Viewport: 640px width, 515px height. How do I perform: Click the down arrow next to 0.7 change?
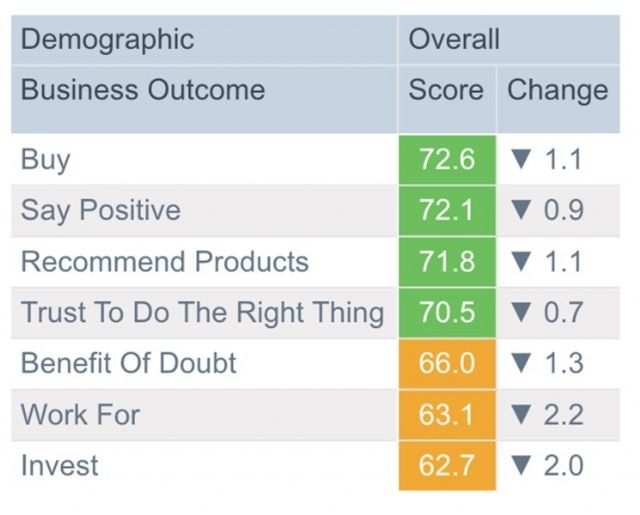(519, 313)
